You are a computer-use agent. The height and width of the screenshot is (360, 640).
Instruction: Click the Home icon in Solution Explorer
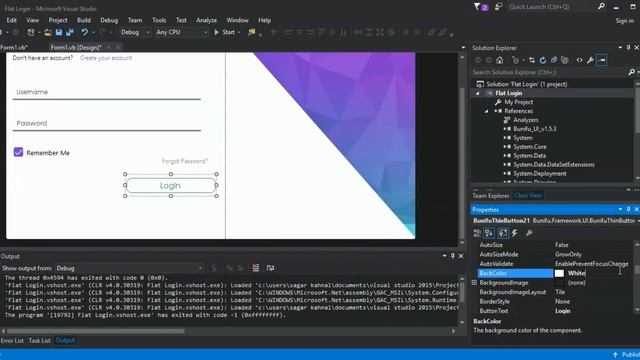click(500, 60)
